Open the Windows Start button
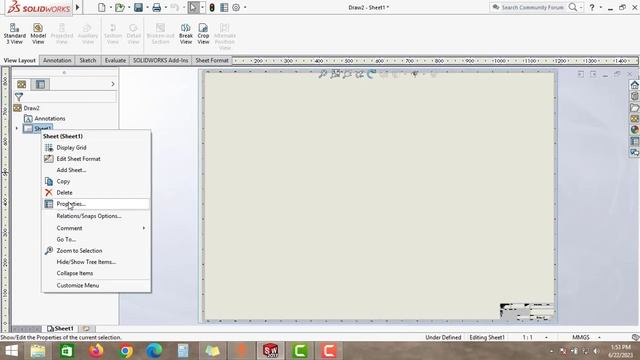The image size is (640, 360). [11, 351]
